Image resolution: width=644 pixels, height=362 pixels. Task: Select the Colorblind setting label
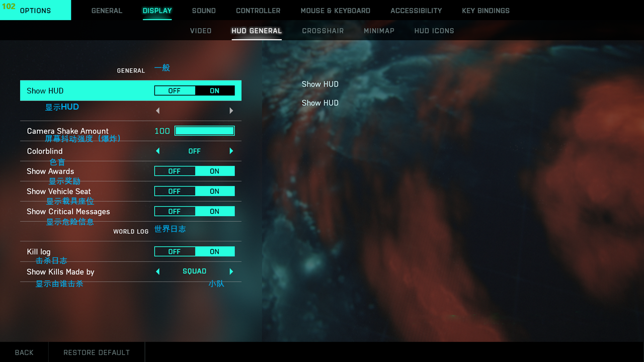45,151
